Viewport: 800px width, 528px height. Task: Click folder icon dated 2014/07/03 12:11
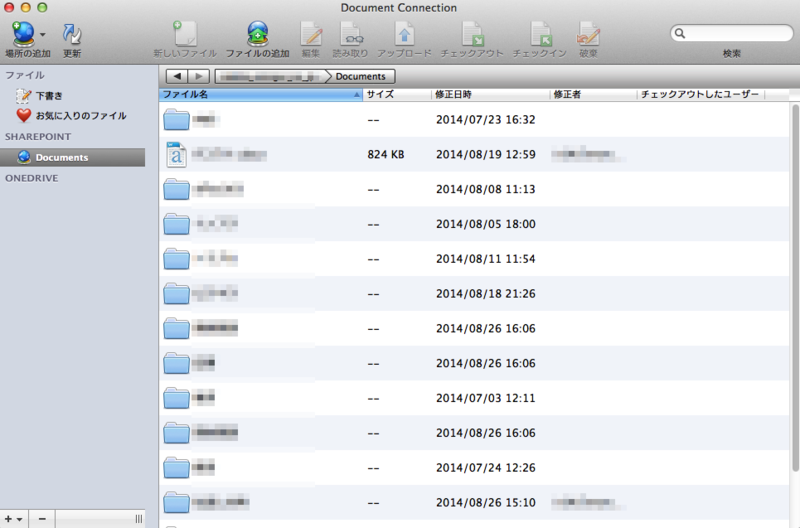[177, 398]
